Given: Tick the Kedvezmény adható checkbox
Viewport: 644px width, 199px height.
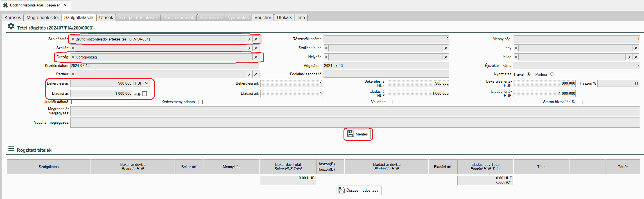Looking at the screenshot, I should [x=200, y=102].
